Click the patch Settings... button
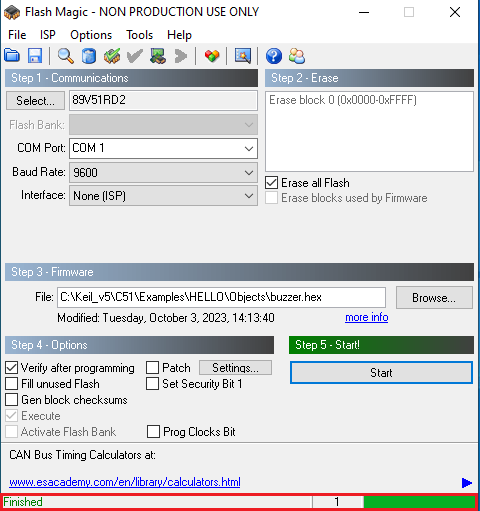Screen dimensions: 480x511 tap(235, 368)
